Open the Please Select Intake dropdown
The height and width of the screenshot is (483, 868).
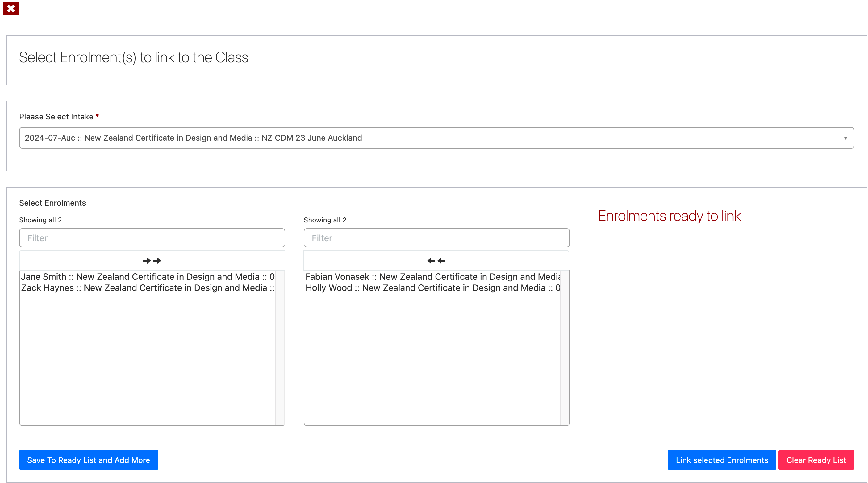point(436,138)
